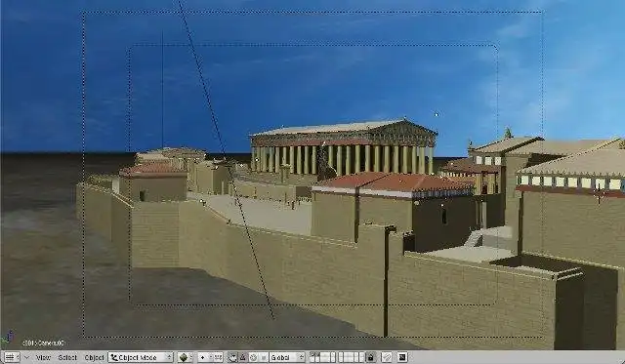Toggle the 3D manipulator hand button
The width and height of the screenshot is (625, 364).
[x=232, y=357]
